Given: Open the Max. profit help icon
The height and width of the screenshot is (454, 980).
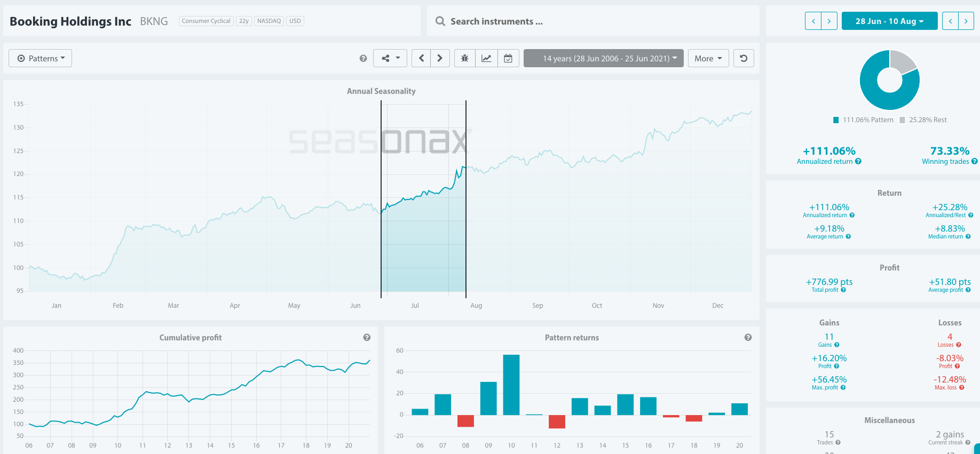Looking at the screenshot, I should (843, 388).
